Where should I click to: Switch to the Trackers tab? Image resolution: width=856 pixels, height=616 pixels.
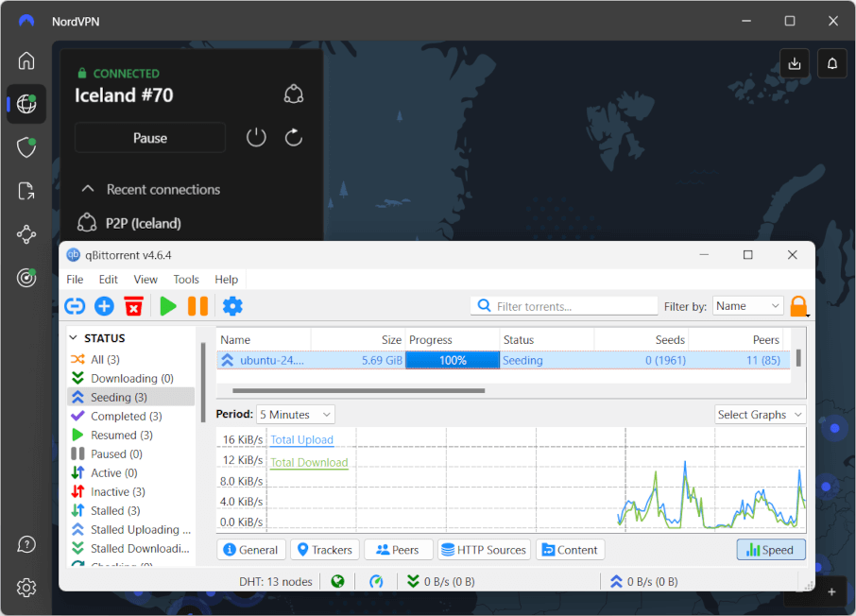(325, 550)
